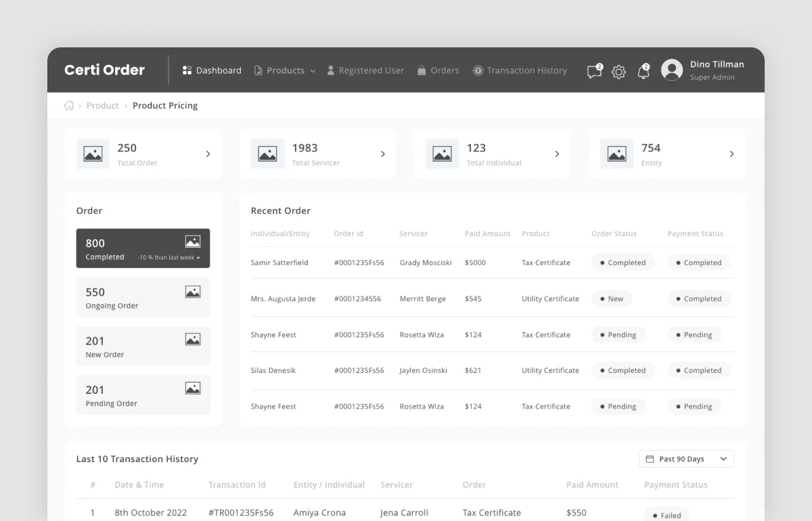This screenshot has width=812, height=521.
Task: Click the Total Servicer card image icon
Action: pos(267,154)
